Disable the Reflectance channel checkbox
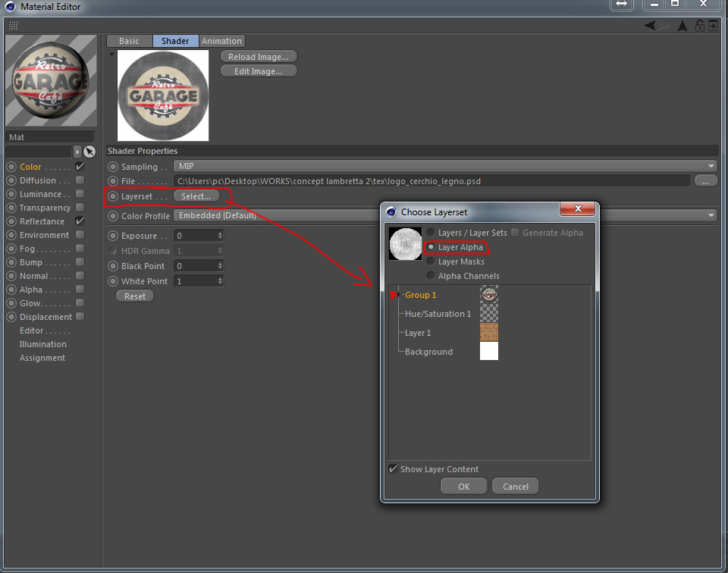 80,221
